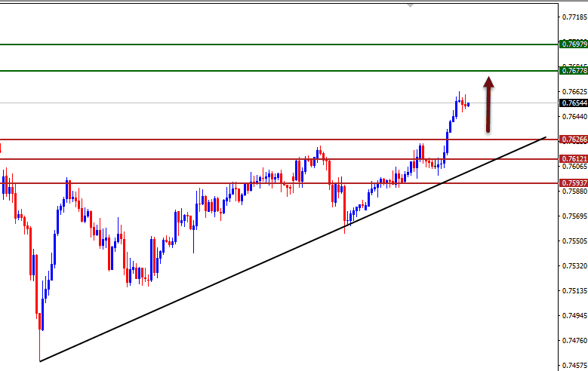Click the 0.77185 price scale value
This screenshot has height=371, width=588.
[573, 17]
